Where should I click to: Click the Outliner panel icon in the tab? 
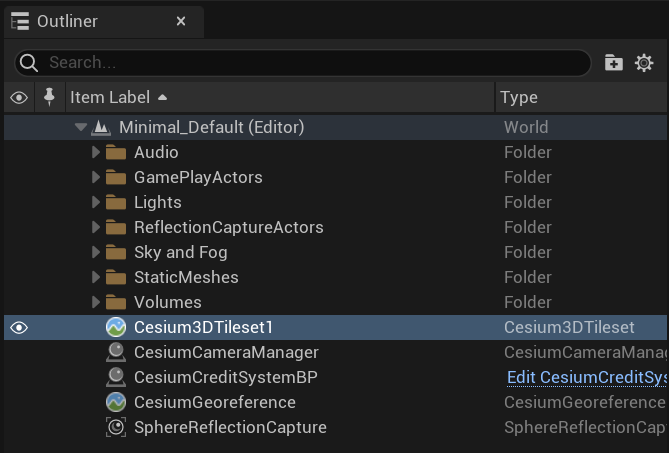coord(20,21)
